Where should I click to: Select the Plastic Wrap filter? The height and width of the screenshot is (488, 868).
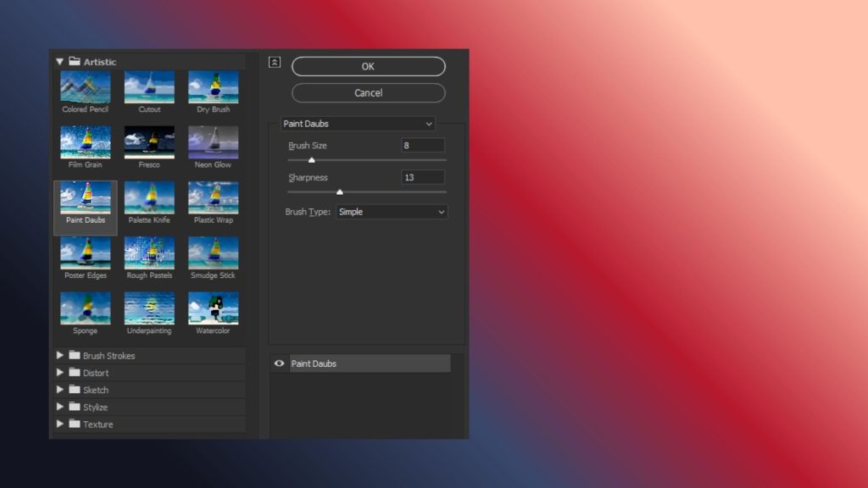click(213, 197)
